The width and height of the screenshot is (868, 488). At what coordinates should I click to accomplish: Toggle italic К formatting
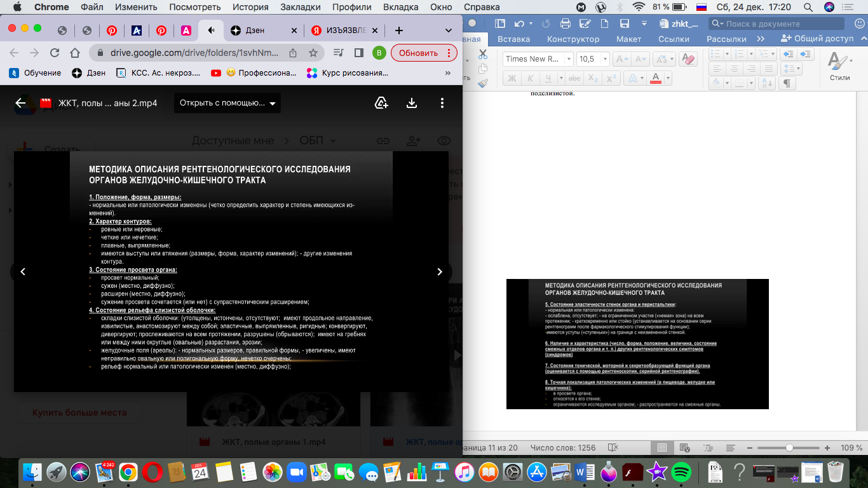click(530, 78)
